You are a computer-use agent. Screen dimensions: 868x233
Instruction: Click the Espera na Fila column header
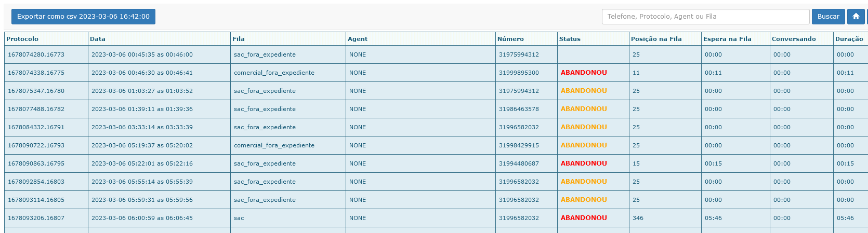click(x=727, y=39)
